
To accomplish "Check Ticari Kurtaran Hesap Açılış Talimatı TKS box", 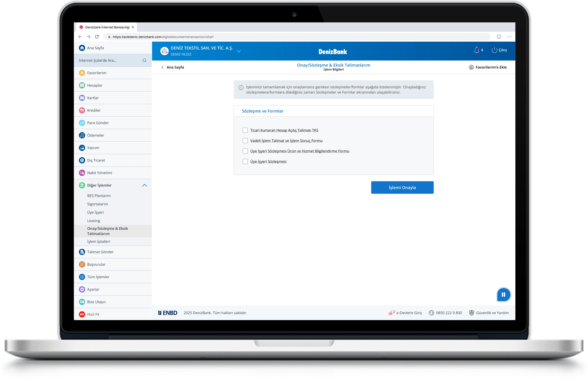I will click(x=245, y=130).
